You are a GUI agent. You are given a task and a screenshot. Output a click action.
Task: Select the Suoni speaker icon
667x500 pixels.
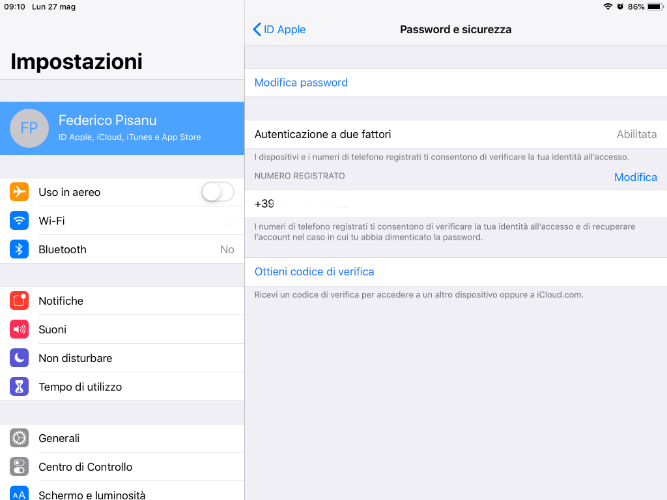pyautogui.click(x=19, y=329)
